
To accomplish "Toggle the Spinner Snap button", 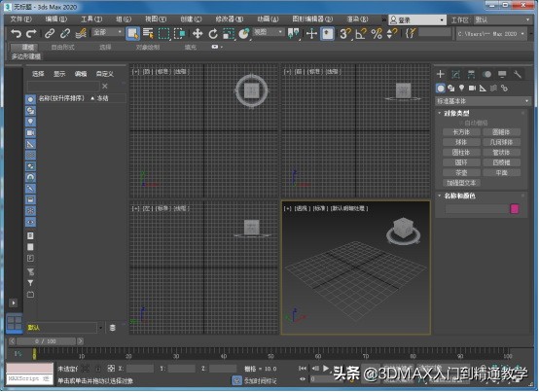I will coord(392,33).
